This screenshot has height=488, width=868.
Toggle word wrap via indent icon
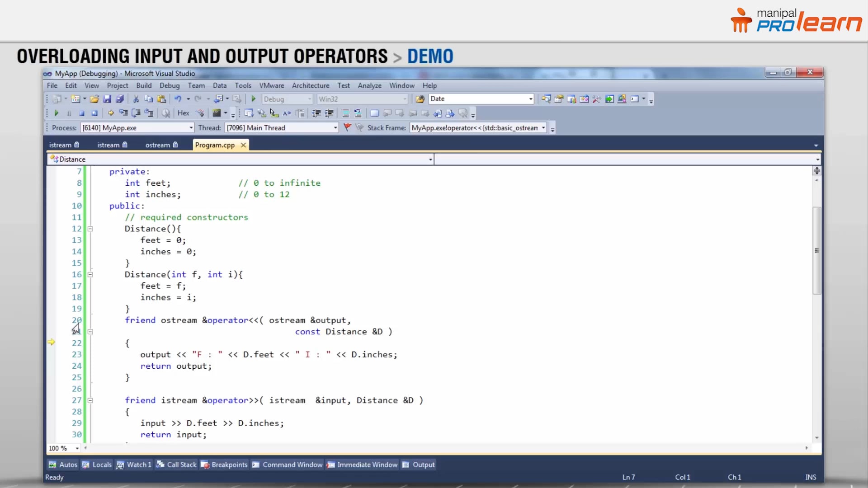[x=316, y=113]
